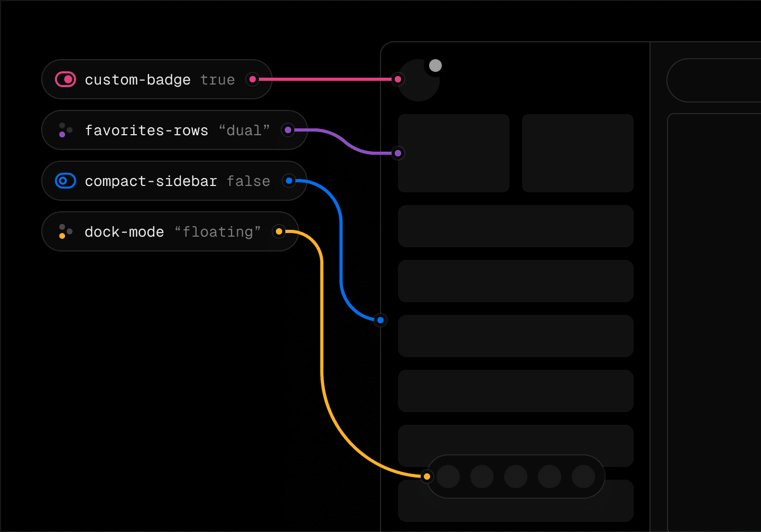Toggle the blue compact-sidebar switch icon
The image size is (761, 532).
tap(66, 181)
